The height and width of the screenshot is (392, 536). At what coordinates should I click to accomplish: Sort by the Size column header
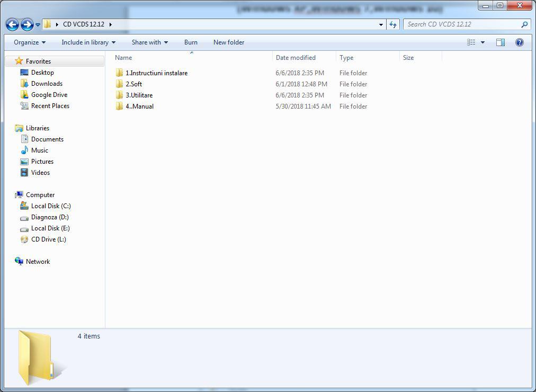coord(408,57)
